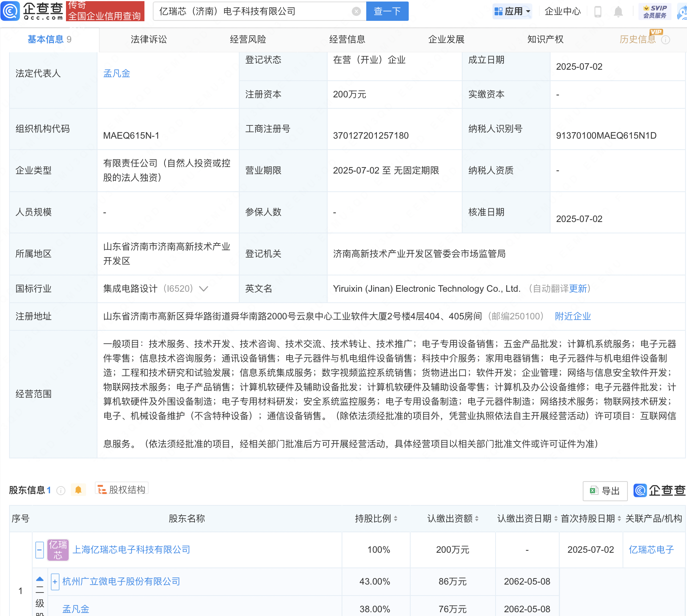Image resolution: width=687 pixels, height=616 pixels.
Task: Open shareholder 孟凡金 link in table
Action: click(76, 609)
